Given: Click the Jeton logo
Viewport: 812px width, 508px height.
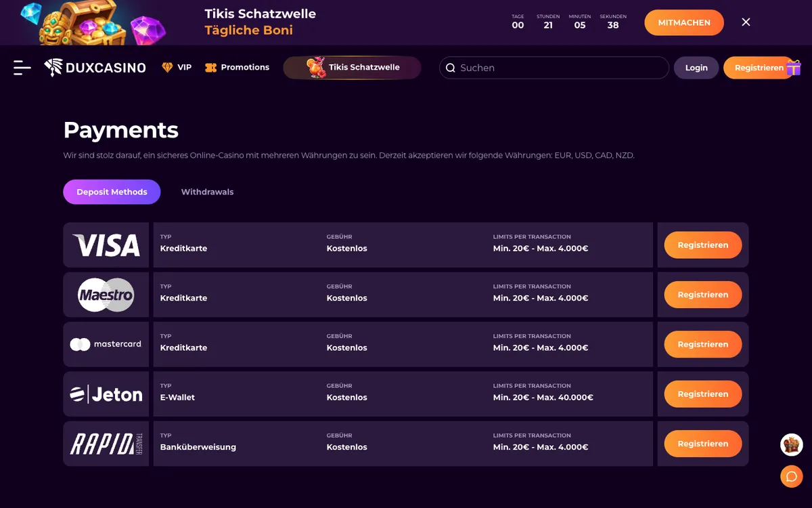Looking at the screenshot, I should pyautogui.click(x=106, y=394).
